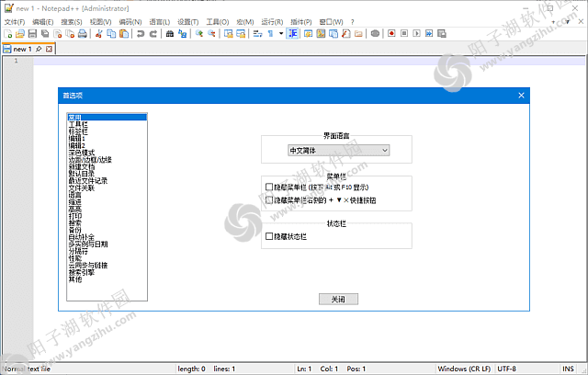Click the synchronize vertical scrolling icon
The width and height of the screenshot is (588, 375).
pyautogui.click(x=229, y=34)
